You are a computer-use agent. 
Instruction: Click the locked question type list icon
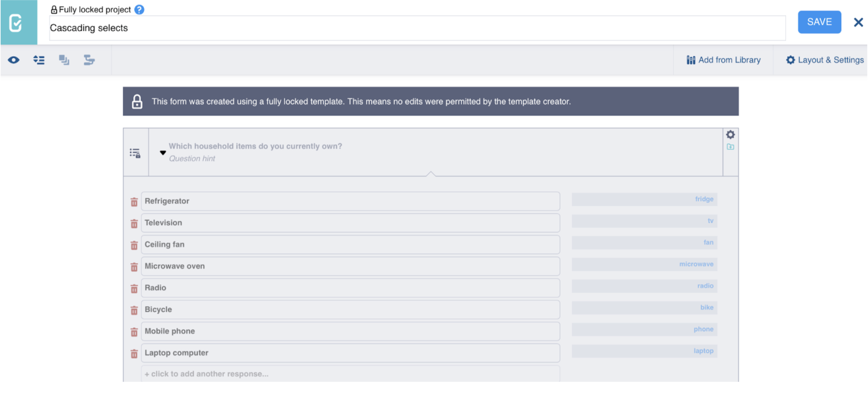point(135,153)
